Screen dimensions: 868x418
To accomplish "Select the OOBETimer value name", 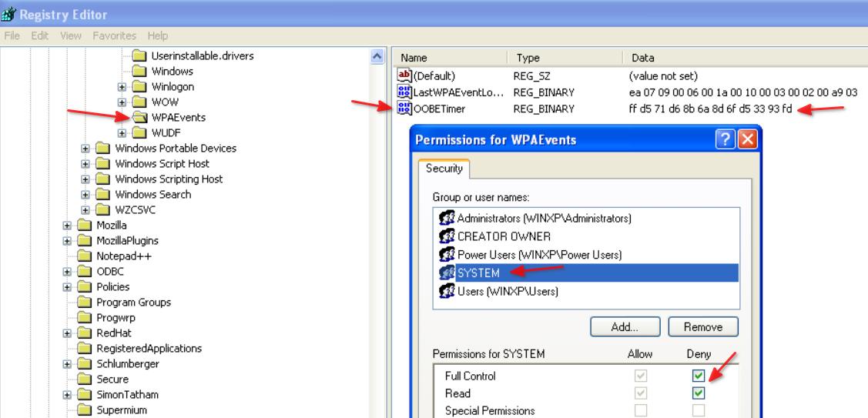I will point(439,109).
